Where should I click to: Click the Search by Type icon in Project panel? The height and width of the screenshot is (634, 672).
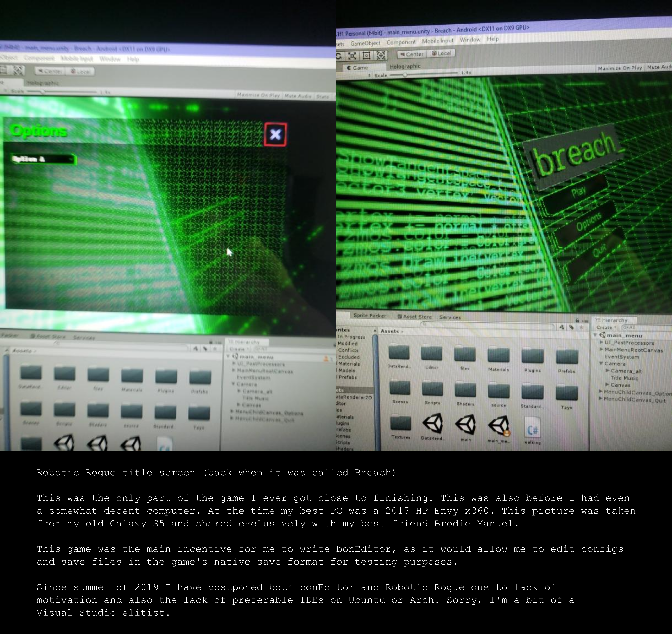point(562,327)
